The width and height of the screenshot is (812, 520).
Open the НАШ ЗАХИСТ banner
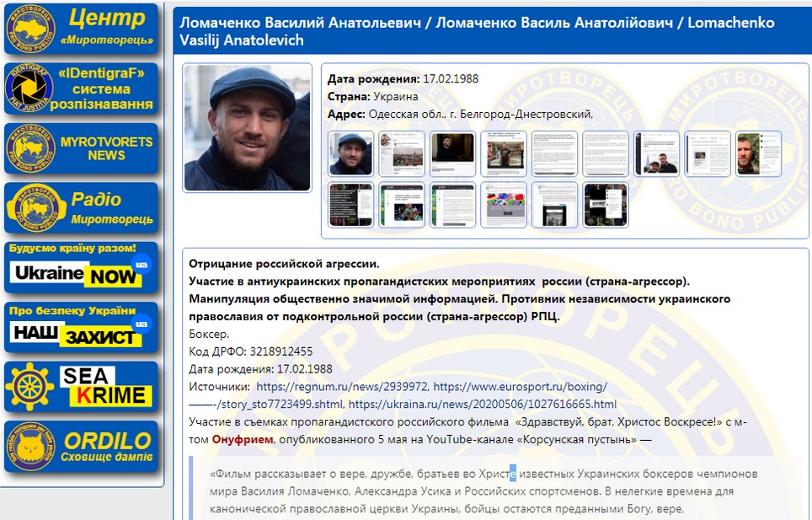coord(81,327)
